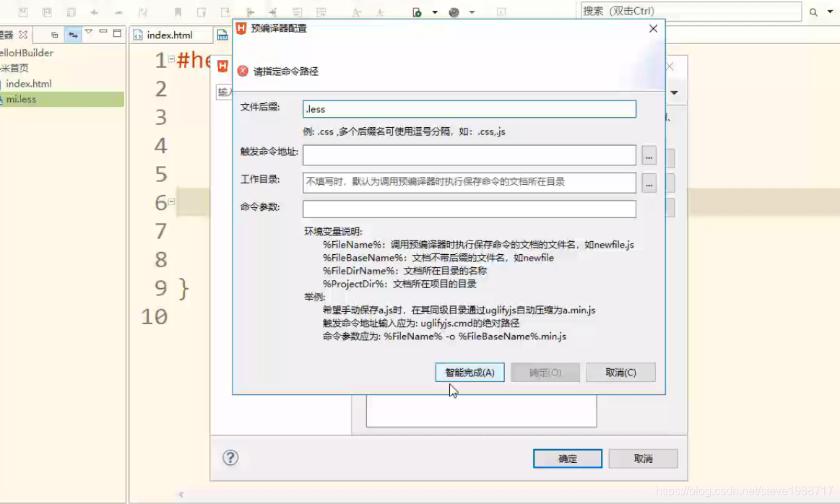Viewport: 840px width, 504px height.
Task: Click the magnifier icon beside the search box
Action: (x=813, y=12)
